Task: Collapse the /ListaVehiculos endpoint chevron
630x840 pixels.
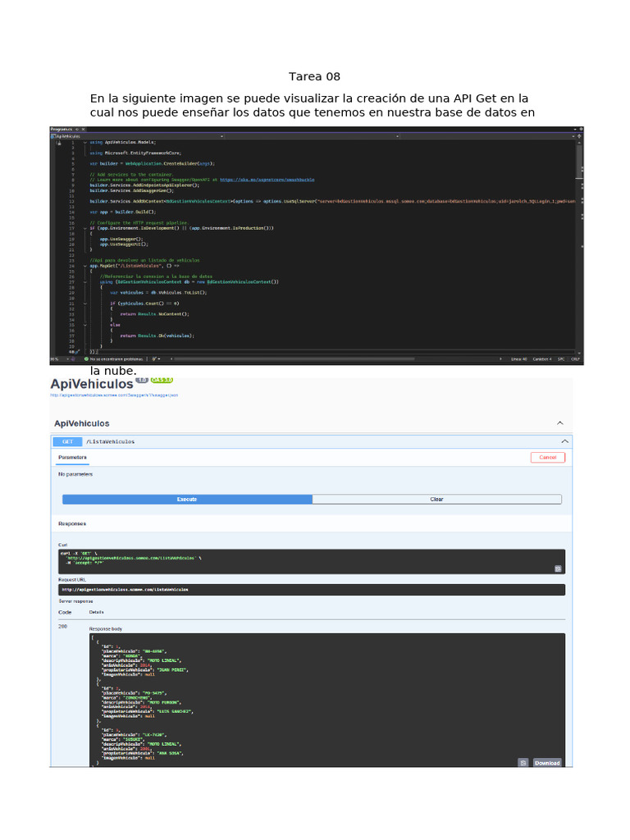Action: point(564,441)
